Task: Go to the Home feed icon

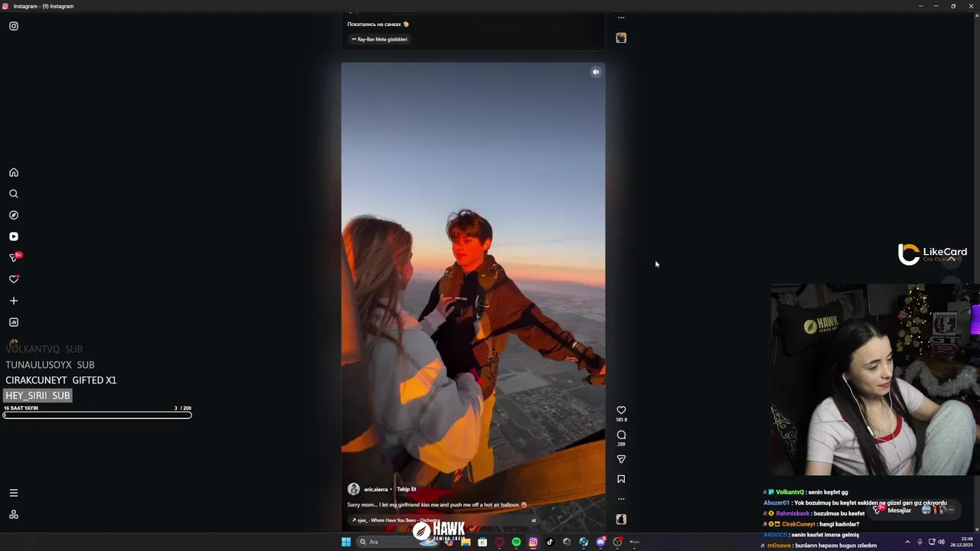Action: (x=14, y=172)
